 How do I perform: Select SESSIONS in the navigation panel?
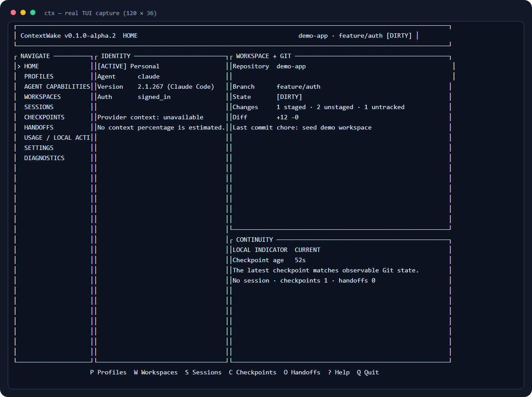[39, 107]
